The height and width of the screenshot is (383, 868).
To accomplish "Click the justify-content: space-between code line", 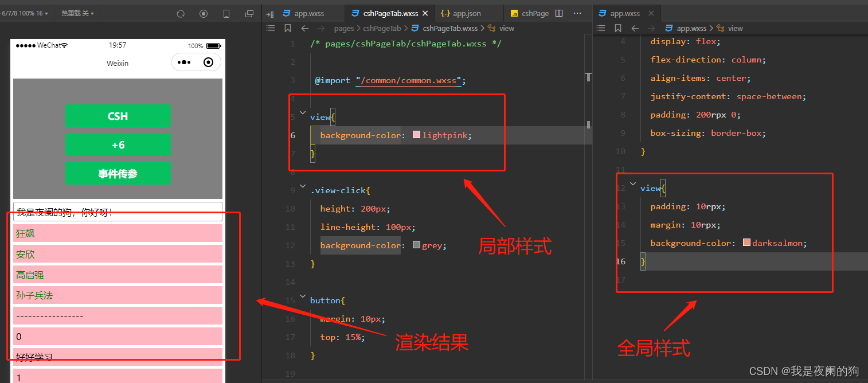I will 728,96.
